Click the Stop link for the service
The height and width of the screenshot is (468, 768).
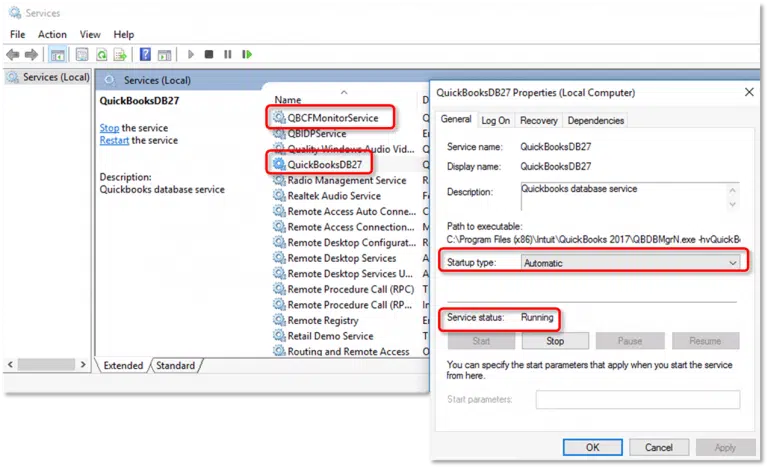coord(109,128)
